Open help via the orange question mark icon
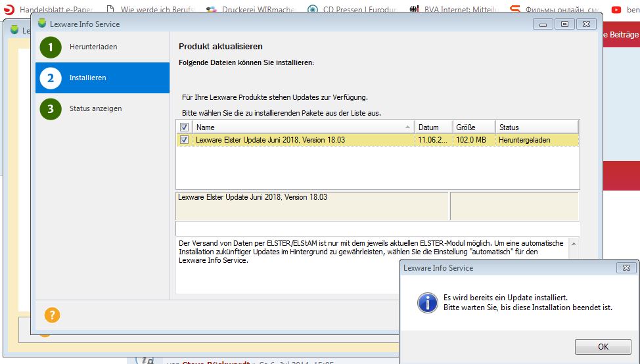 53,315
